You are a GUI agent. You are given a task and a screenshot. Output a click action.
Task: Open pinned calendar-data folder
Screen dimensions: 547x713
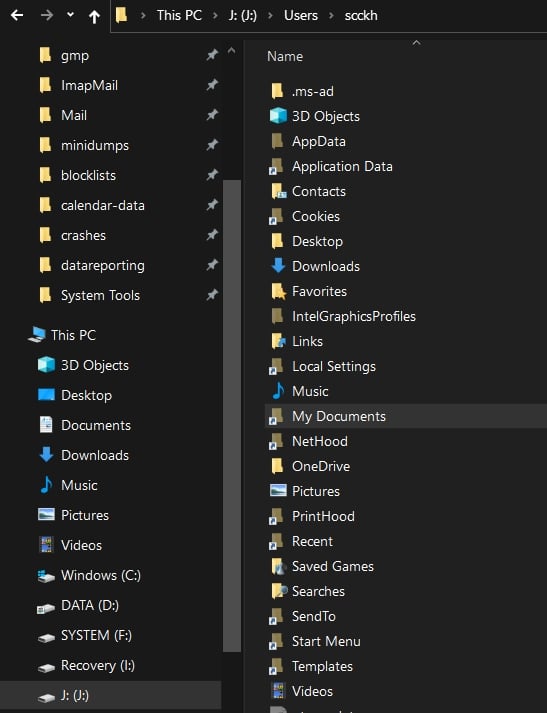click(x=103, y=206)
